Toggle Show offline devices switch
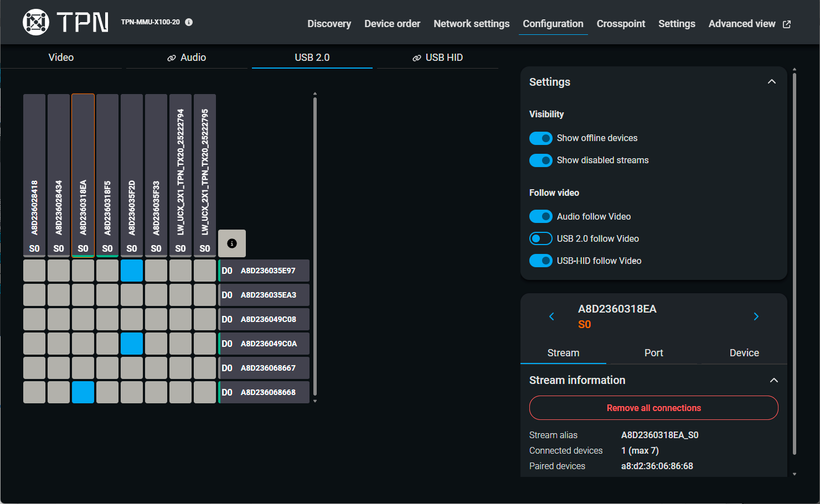 point(541,138)
